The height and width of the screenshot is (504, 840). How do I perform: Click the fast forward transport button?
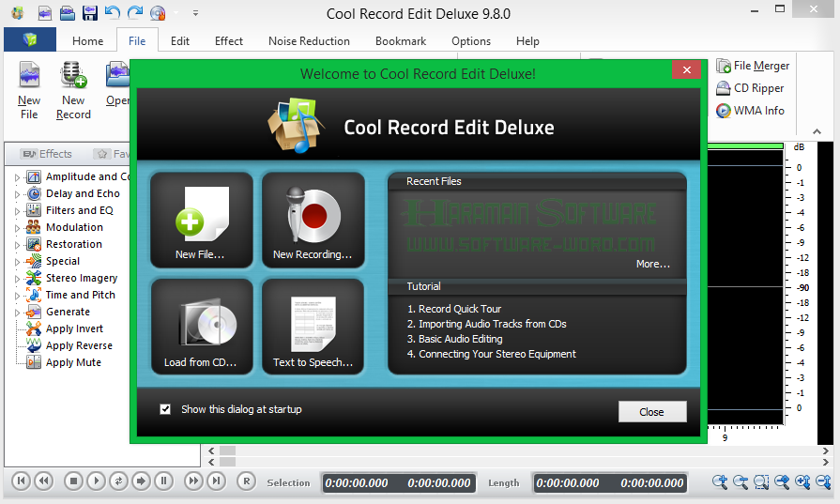click(x=193, y=481)
